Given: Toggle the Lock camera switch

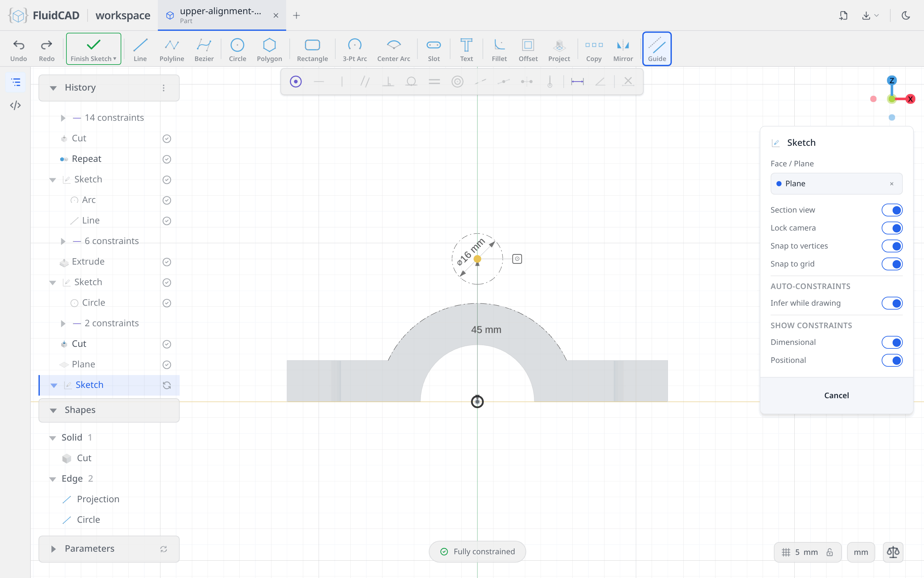Looking at the screenshot, I should click(x=892, y=228).
